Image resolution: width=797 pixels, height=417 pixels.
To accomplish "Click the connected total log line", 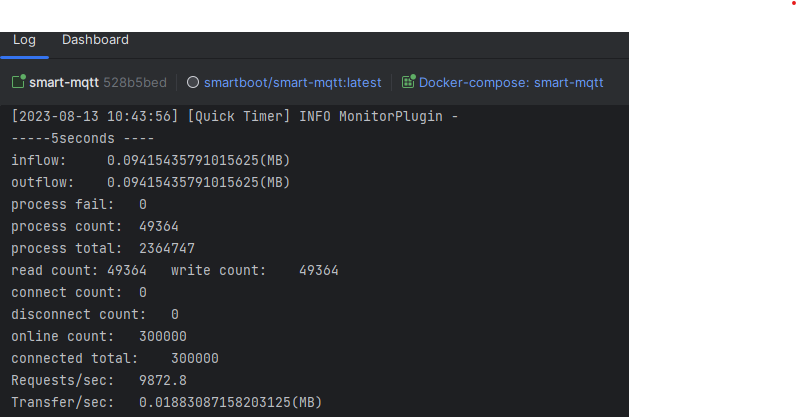I will click(114, 358).
